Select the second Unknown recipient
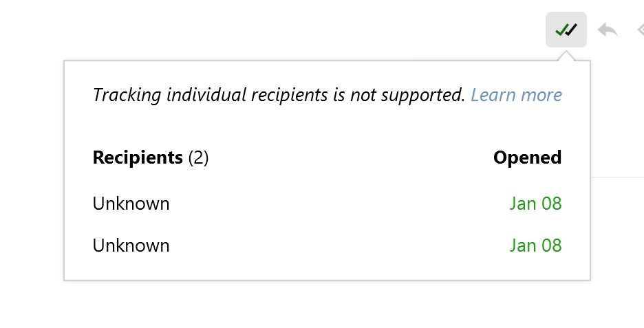644x328 pixels. click(x=131, y=245)
